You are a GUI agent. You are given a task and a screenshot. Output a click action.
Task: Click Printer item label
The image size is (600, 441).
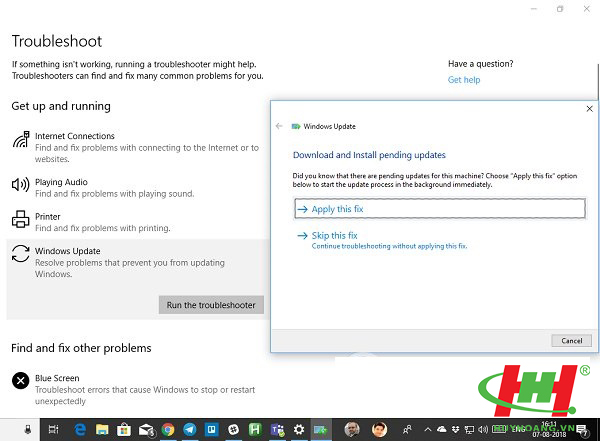47,217
